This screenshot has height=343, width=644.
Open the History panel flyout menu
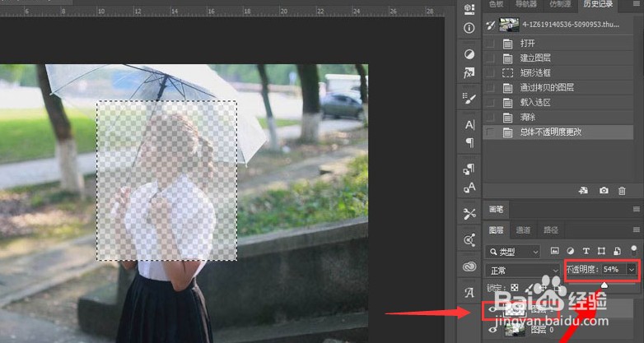pos(637,3)
